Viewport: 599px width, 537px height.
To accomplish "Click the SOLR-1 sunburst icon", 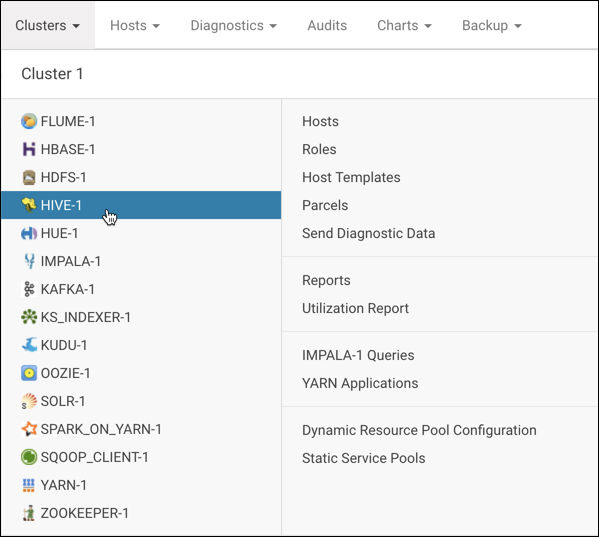I will (29, 401).
